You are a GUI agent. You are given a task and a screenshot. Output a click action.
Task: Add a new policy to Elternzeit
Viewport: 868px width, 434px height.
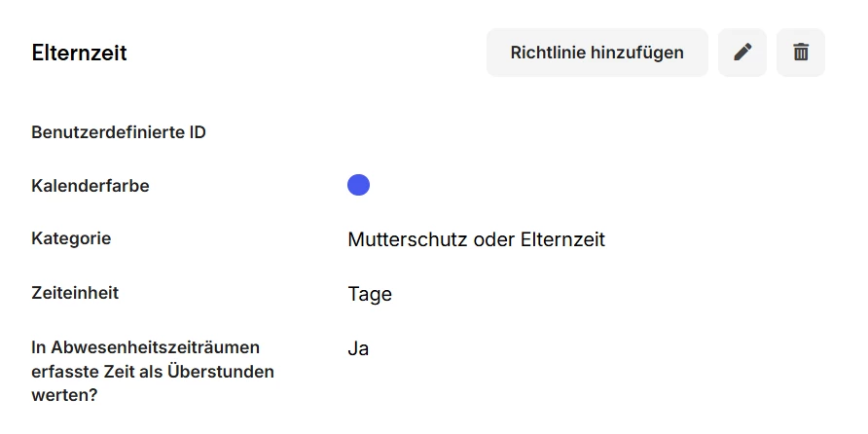597,53
